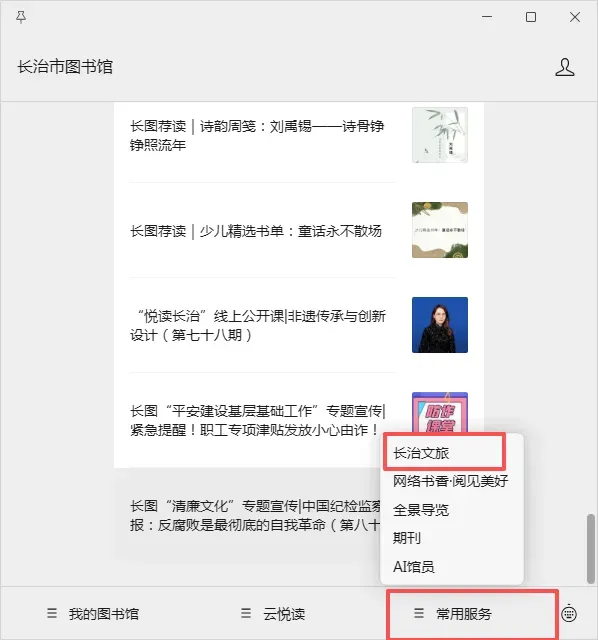Click the hamburger icon beside 云悦读
This screenshot has width=598, height=640.
point(246,613)
